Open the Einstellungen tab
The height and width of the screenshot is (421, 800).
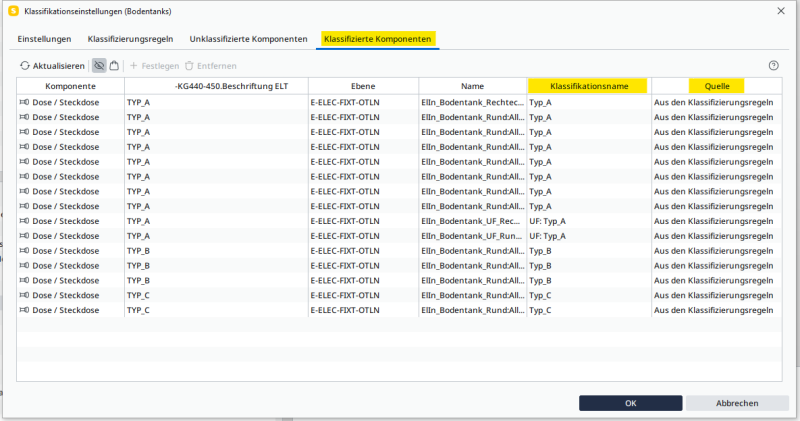click(45, 39)
